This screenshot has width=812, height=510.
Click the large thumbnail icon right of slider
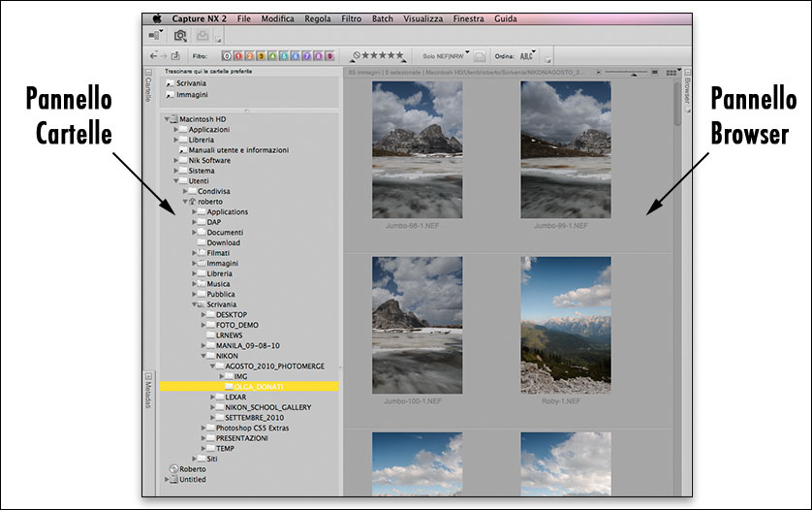coord(655,73)
